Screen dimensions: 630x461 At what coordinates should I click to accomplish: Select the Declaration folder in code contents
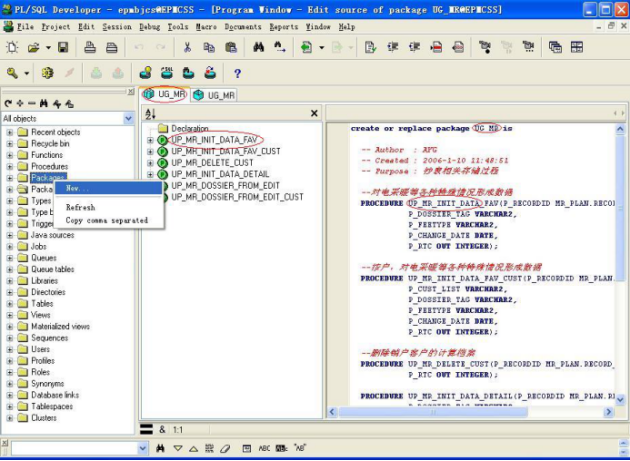pos(190,129)
